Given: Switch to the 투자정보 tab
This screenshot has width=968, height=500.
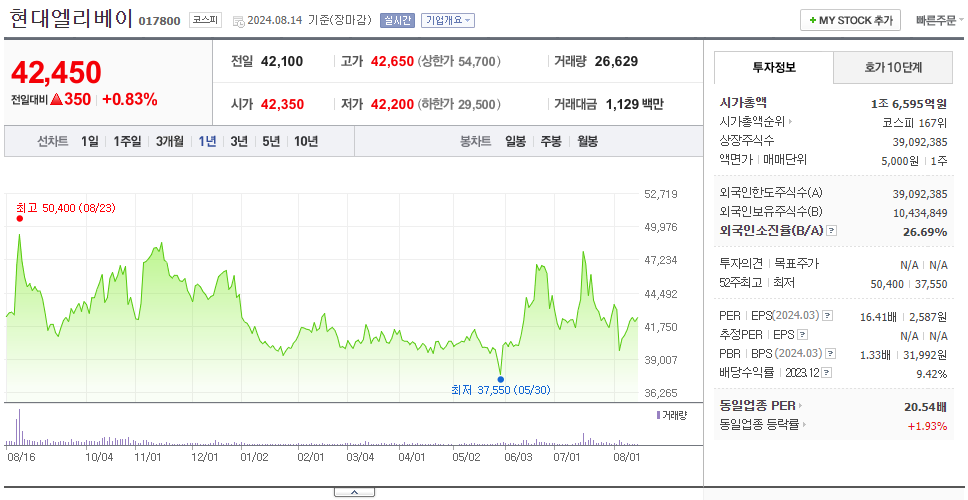Looking at the screenshot, I should (x=774, y=68).
